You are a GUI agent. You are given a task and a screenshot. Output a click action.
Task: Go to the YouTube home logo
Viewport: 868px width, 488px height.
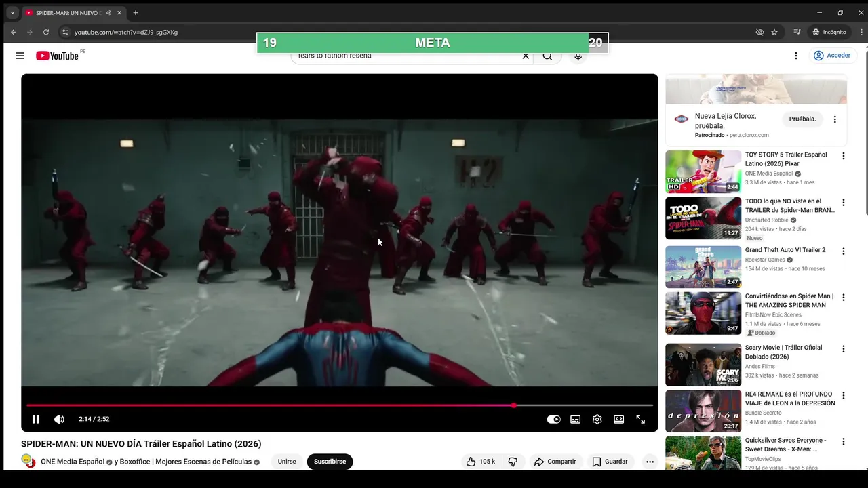[57, 56]
